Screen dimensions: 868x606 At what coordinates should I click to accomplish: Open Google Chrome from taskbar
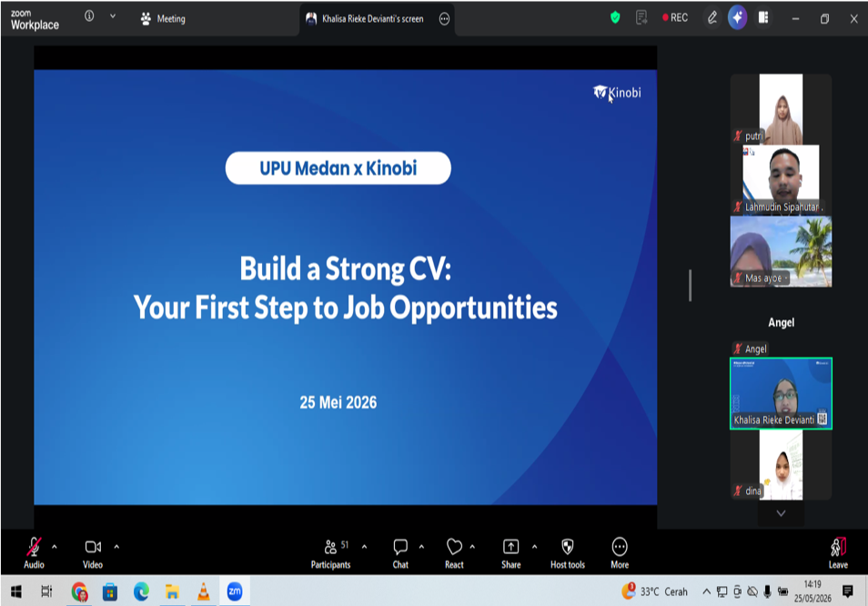(79, 591)
